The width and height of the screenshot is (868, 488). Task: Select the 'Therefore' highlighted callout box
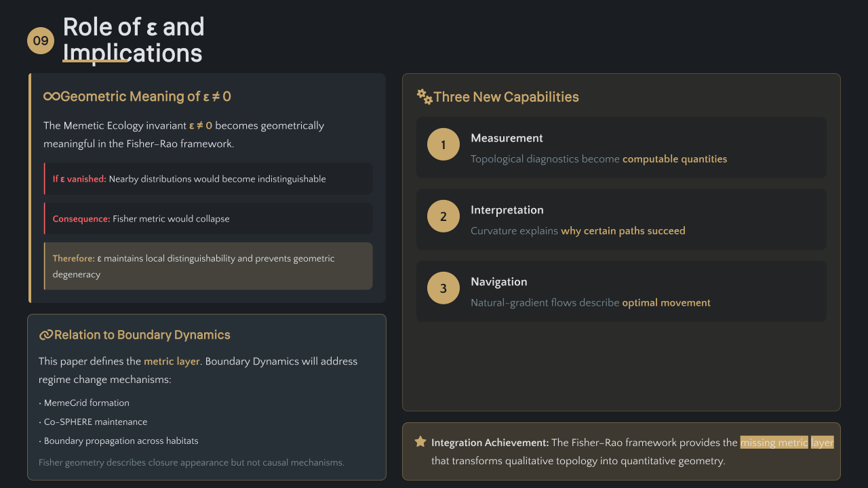coord(208,266)
